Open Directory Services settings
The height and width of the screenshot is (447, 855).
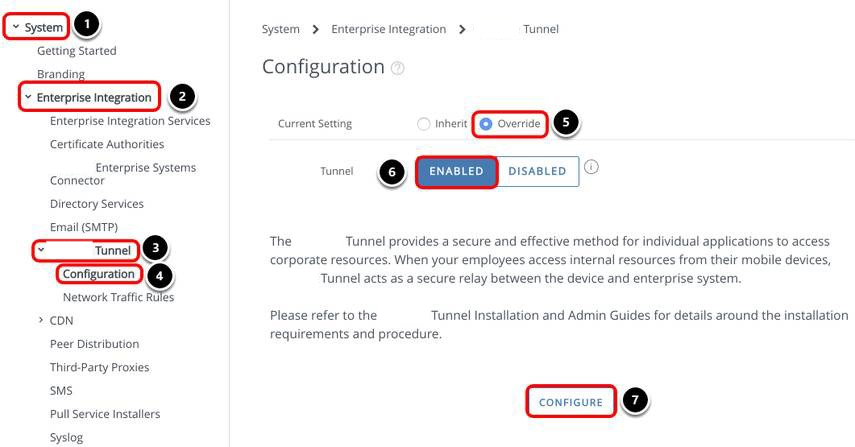pos(97,204)
